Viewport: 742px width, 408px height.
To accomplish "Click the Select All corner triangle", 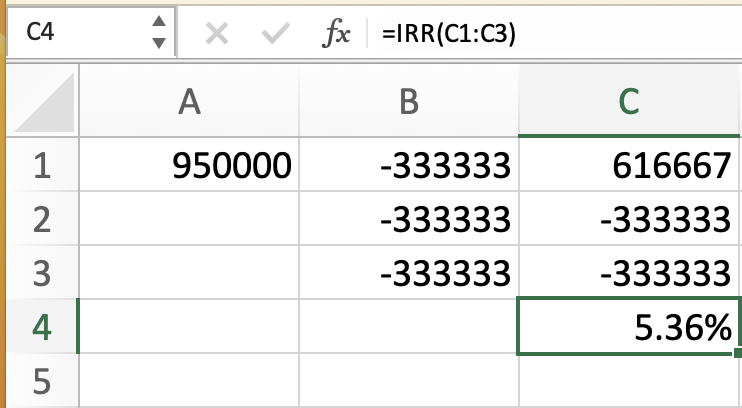I will coord(38,102).
